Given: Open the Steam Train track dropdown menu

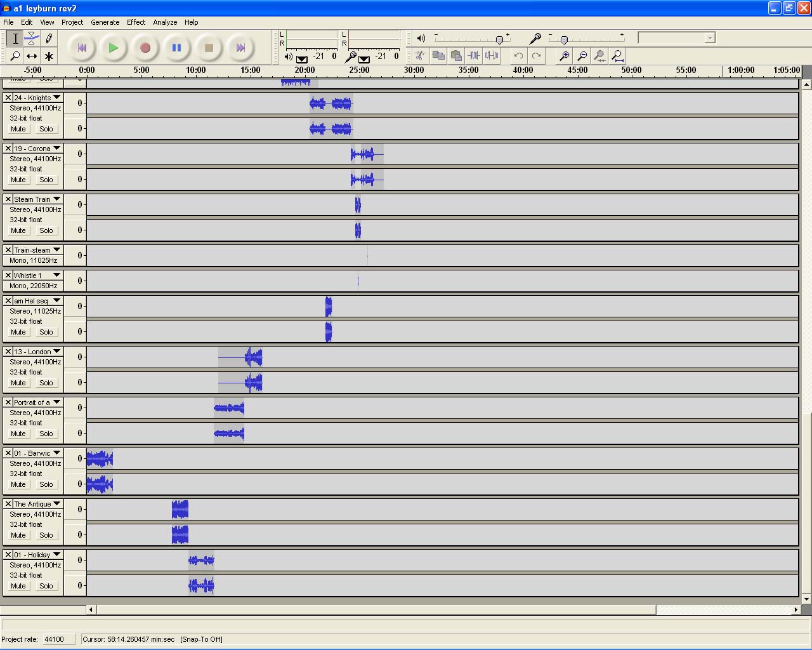Looking at the screenshot, I should [57, 199].
